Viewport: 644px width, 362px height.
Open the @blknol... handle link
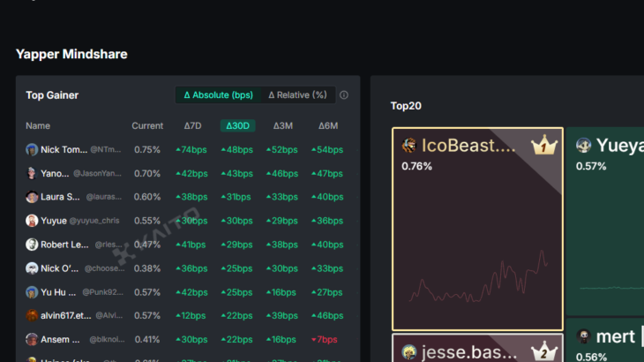(x=107, y=339)
